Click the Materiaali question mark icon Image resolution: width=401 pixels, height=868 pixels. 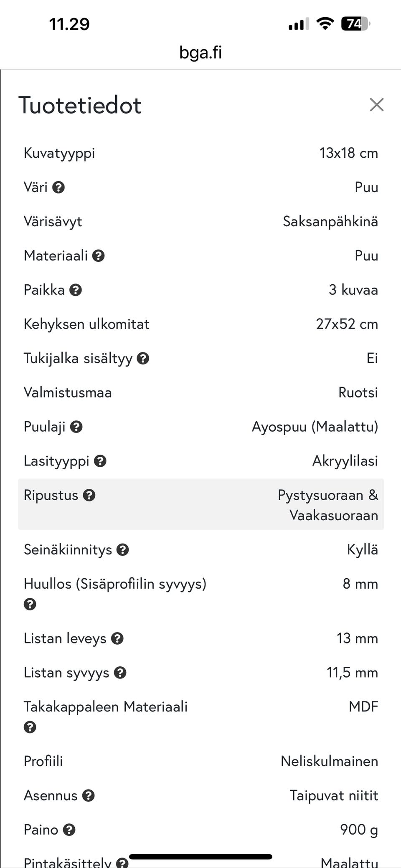(x=99, y=255)
